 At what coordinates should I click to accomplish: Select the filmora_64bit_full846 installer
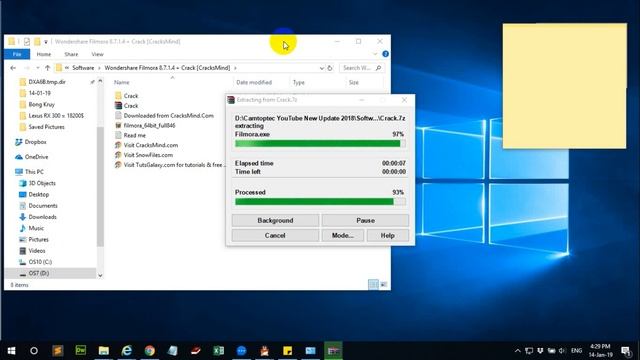point(149,125)
